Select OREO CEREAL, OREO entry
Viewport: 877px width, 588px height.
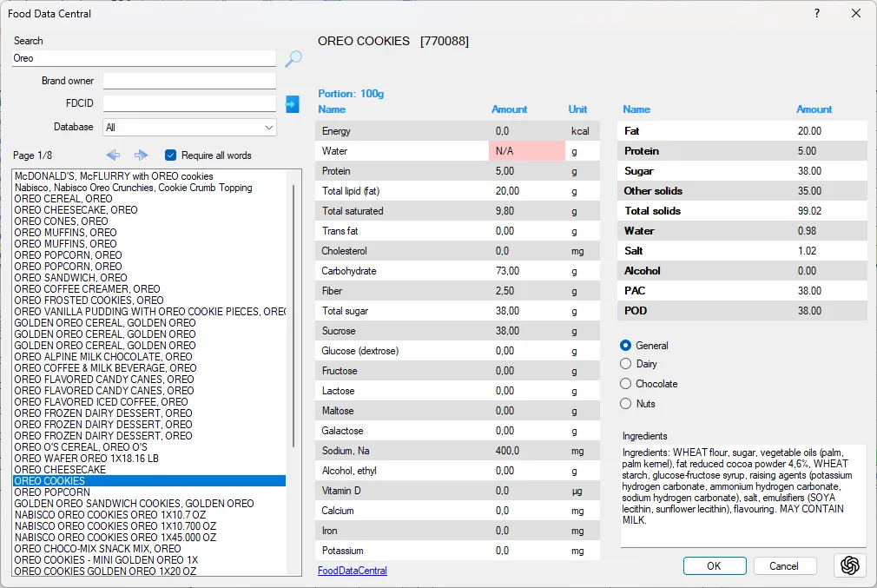[x=63, y=199]
